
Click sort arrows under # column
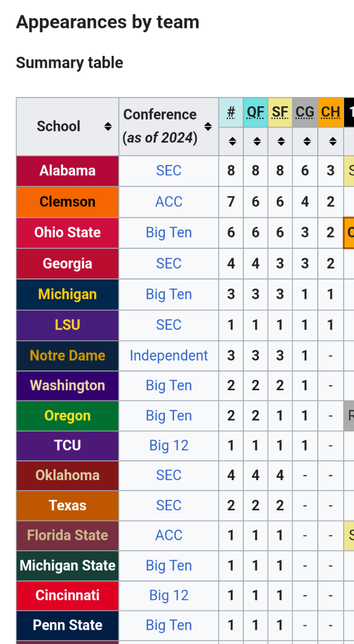pos(232,141)
